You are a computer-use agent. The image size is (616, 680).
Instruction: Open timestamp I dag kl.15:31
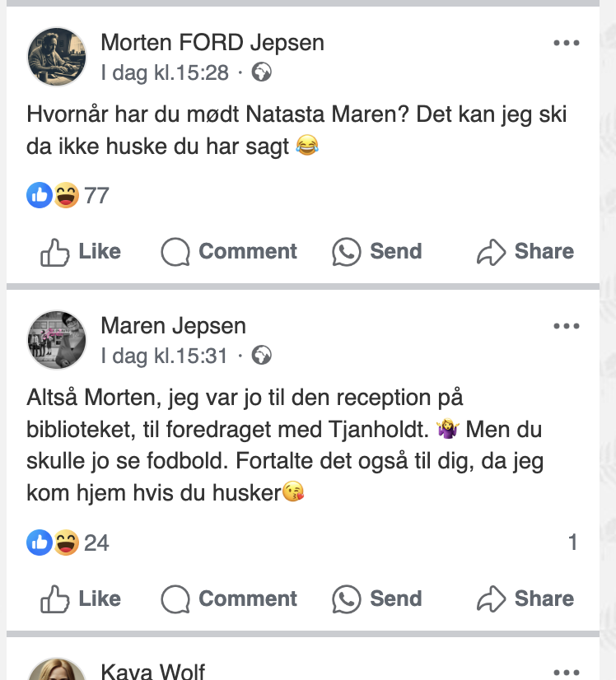[165, 356]
